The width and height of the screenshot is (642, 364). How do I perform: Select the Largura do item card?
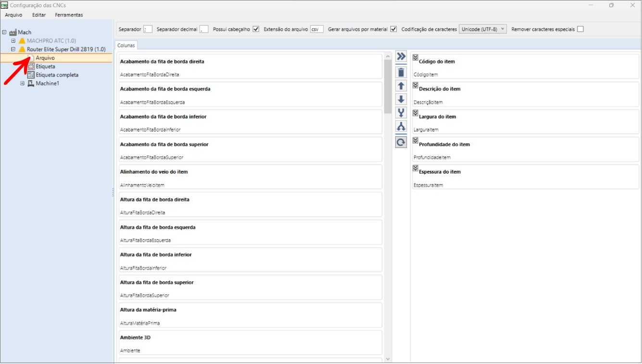(x=525, y=122)
